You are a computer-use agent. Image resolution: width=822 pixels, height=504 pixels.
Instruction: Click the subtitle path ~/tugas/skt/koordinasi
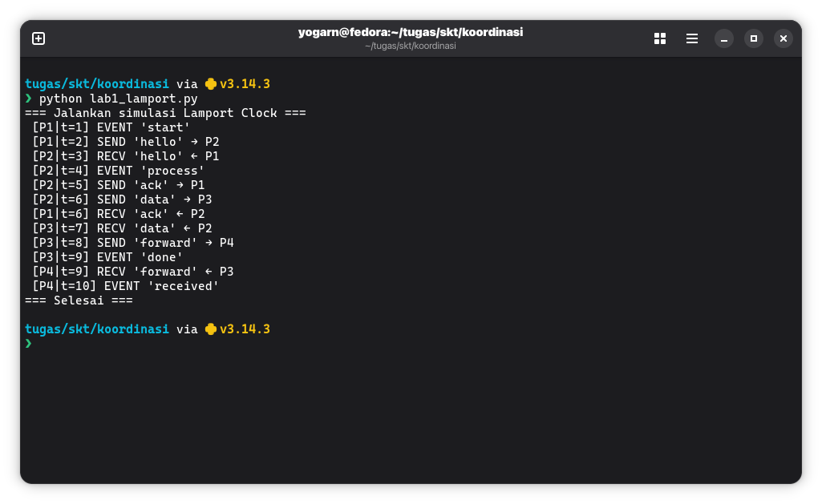tap(411, 46)
